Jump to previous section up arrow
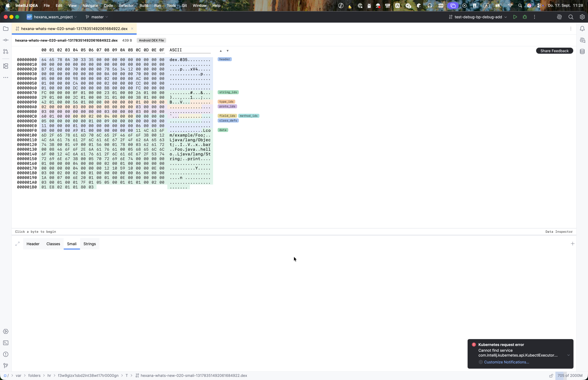The width and height of the screenshot is (588, 380). click(221, 51)
